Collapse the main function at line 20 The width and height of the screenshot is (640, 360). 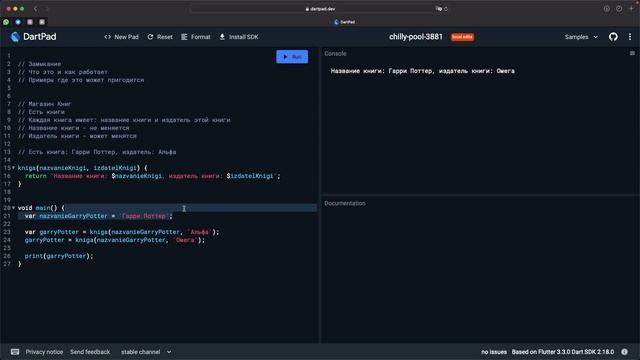[x=13, y=208]
